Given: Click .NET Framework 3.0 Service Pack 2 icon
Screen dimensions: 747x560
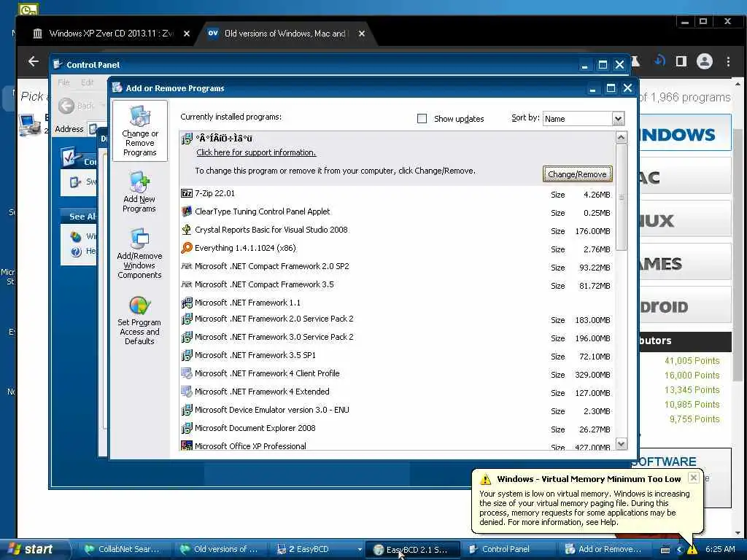Looking at the screenshot, I should coord(187,337).
